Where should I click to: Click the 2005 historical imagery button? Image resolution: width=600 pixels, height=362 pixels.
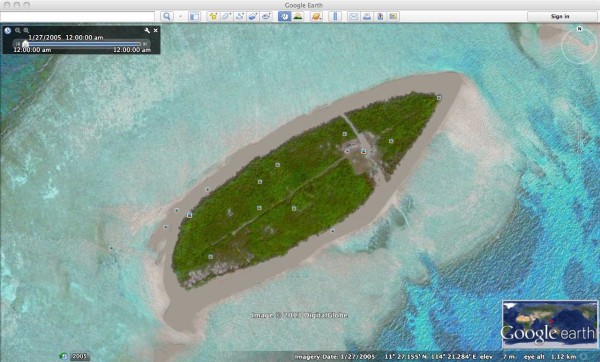click(80, 356)
